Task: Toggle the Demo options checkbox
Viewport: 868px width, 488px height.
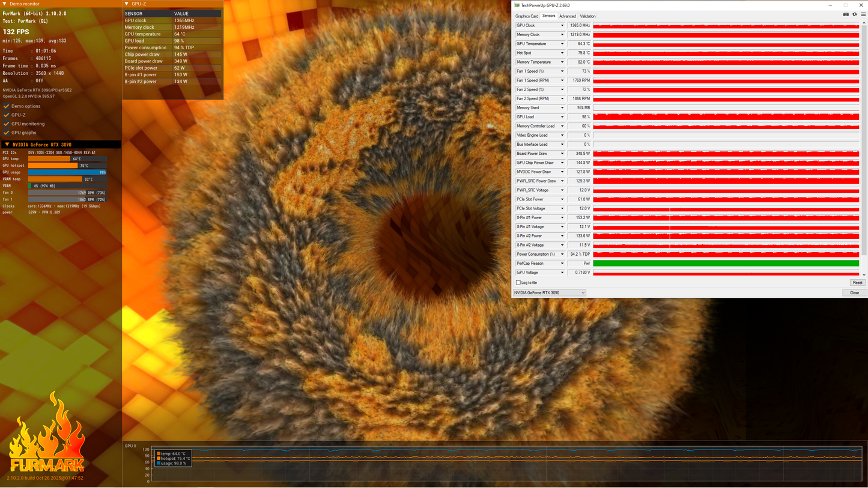Action: point(7,106)
